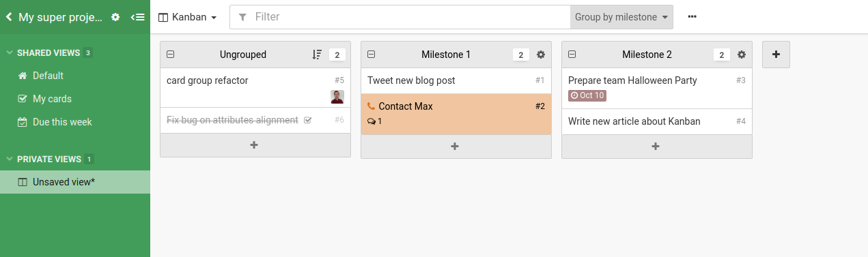Open Milestone 1 column settings gear

click(541, 55)
